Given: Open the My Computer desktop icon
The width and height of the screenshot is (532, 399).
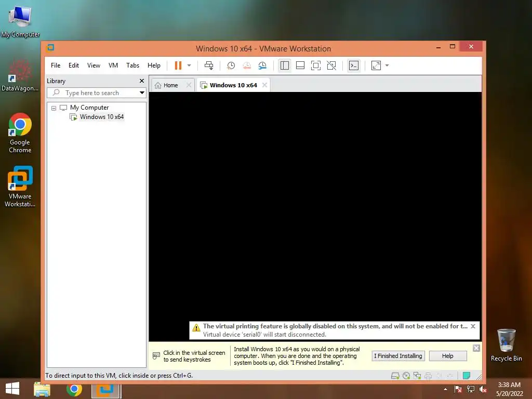Looking at the screenshot, I should (x=20, y=21).
